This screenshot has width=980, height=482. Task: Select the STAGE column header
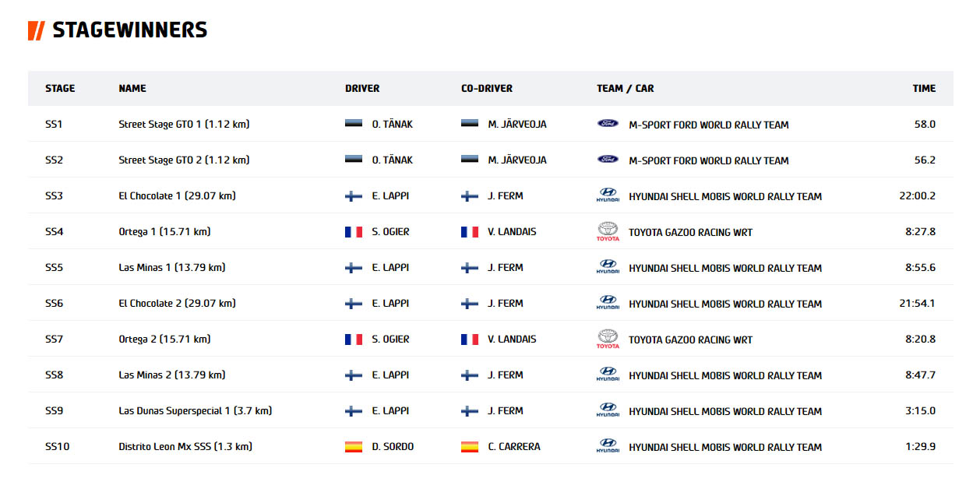(x=60, y=88)
